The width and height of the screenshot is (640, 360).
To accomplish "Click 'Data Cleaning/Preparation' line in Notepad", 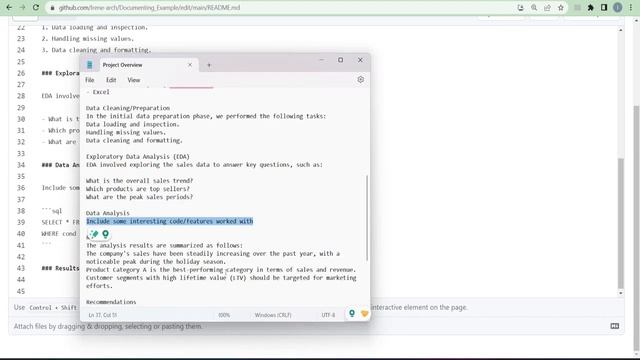I will pos(128,108).
